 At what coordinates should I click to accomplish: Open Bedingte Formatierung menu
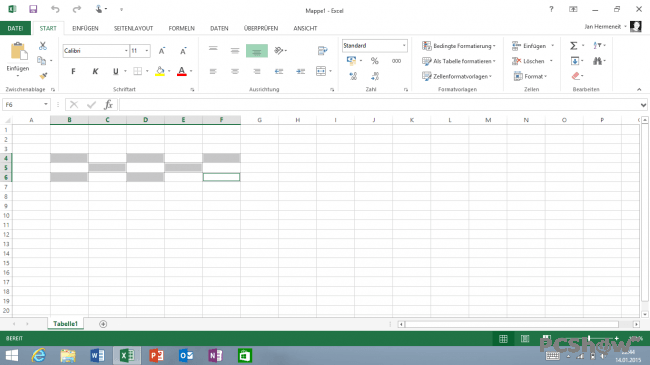458,46
